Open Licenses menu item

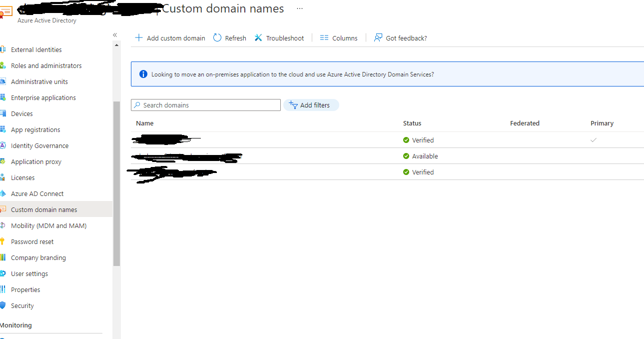23,177
